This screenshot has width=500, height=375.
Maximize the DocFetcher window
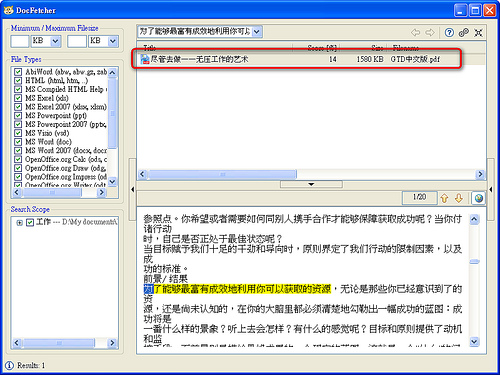pyautogui.click(x=475, y=10)
